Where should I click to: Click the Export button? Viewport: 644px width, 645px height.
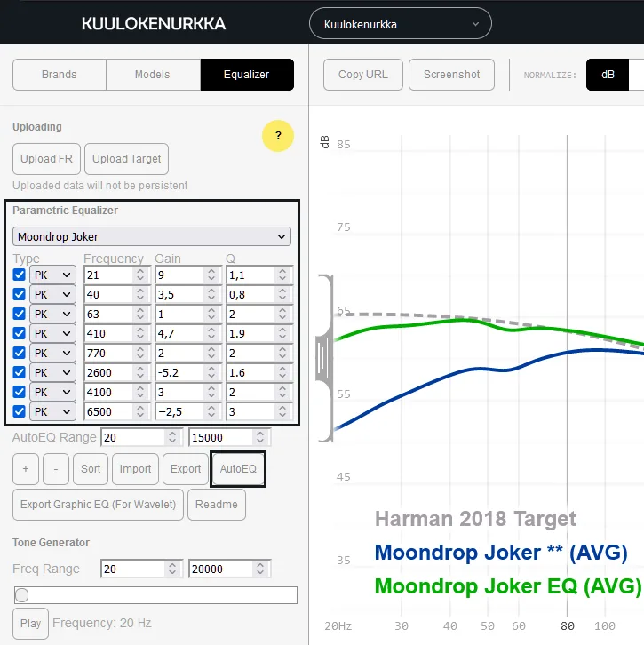coord(186,469)
